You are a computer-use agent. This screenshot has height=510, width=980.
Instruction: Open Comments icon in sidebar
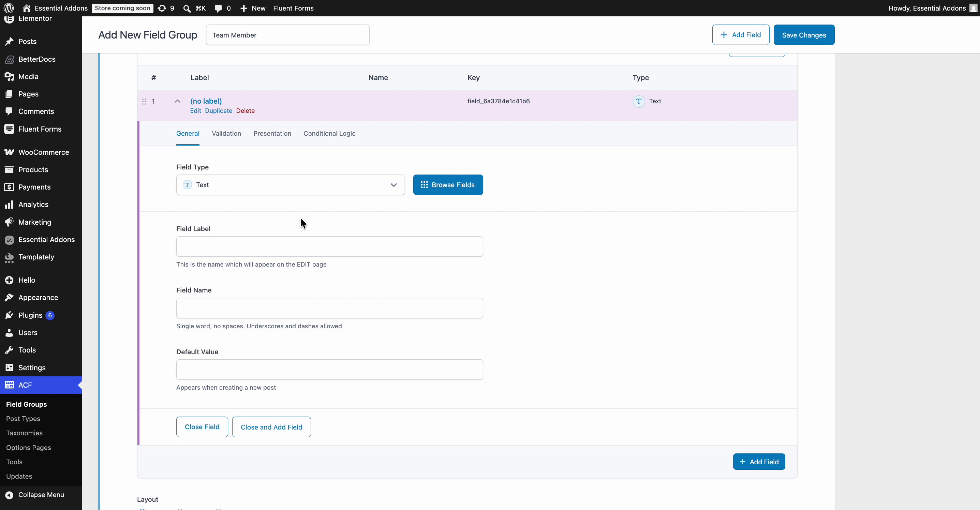click(x=9, y=111)
